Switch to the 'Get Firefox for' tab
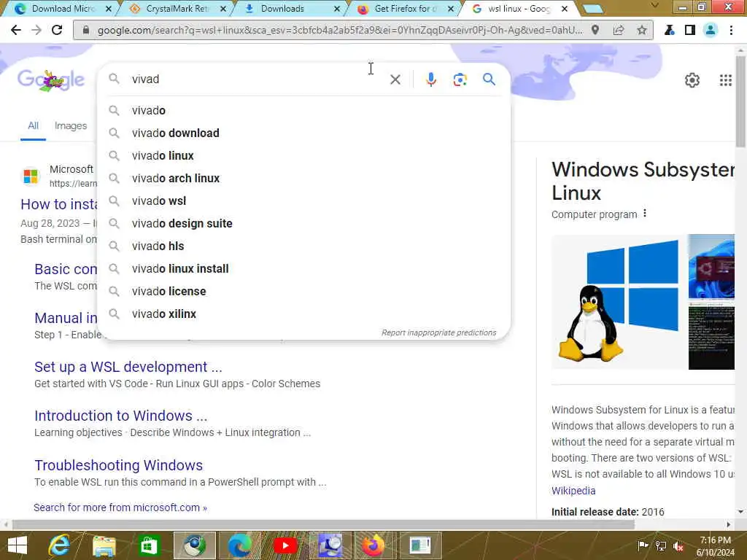Viewport: 747px width, 560px height. (405, 9)
